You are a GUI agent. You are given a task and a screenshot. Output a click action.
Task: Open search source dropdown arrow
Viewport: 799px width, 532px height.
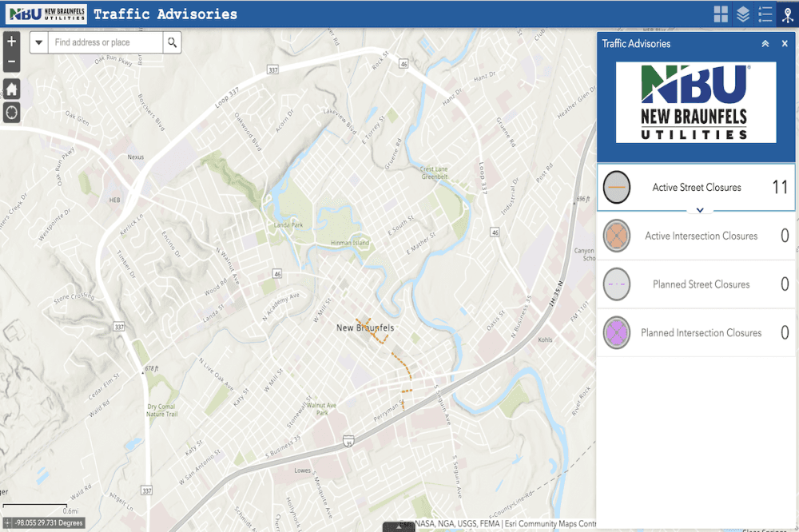click(38, 42)
